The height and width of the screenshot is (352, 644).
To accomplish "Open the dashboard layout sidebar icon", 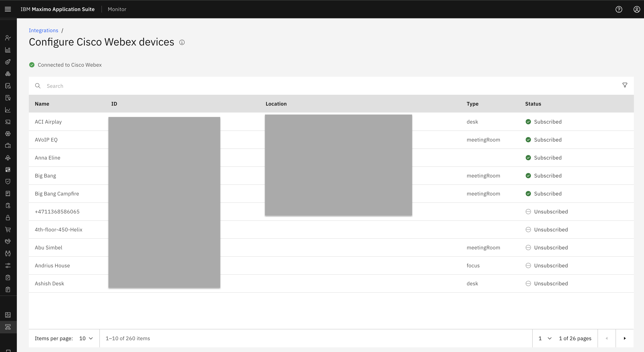I will coord(8,315).
